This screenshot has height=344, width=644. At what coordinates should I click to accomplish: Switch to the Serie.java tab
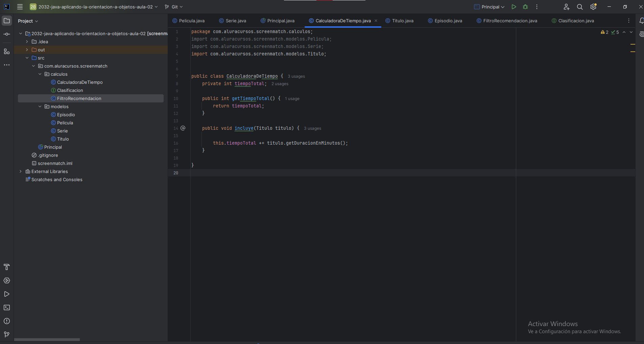click(233, 21)
